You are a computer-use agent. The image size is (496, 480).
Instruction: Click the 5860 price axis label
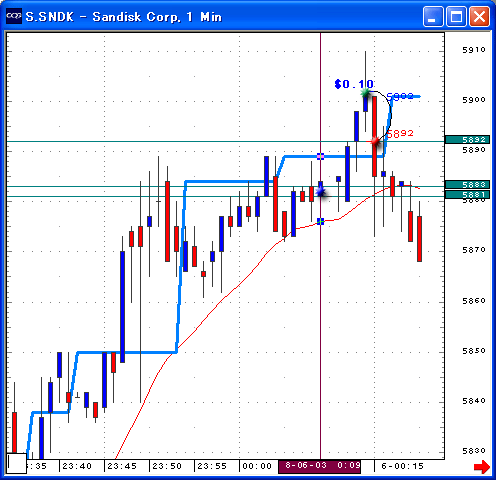pyautogui.click(x=474, y=301)
